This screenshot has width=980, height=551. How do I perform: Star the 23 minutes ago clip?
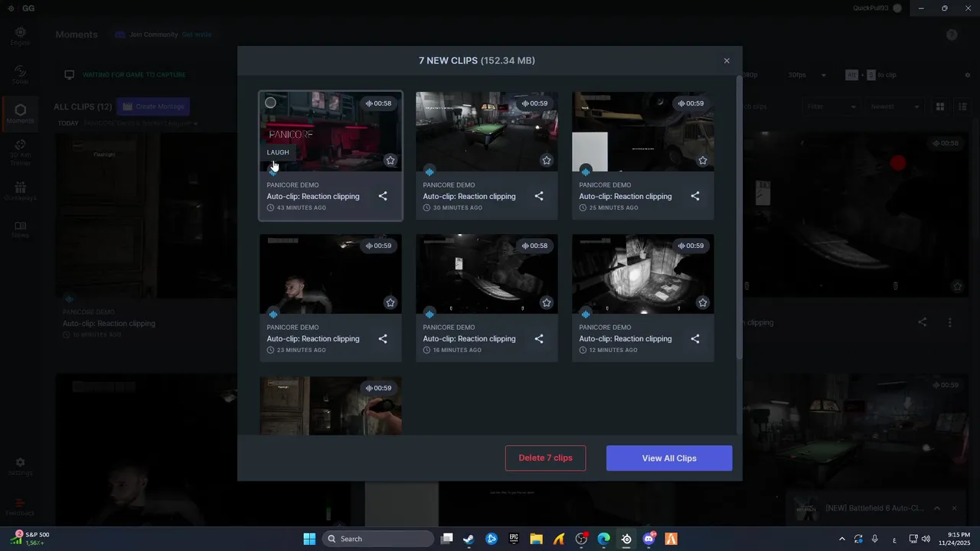point(390,303)
